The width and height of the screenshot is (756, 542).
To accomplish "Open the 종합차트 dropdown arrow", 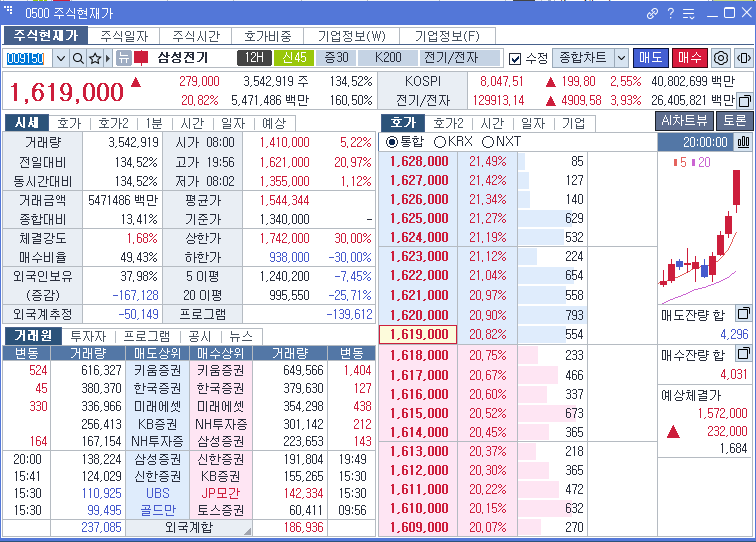I will click(x=621, y=58).
